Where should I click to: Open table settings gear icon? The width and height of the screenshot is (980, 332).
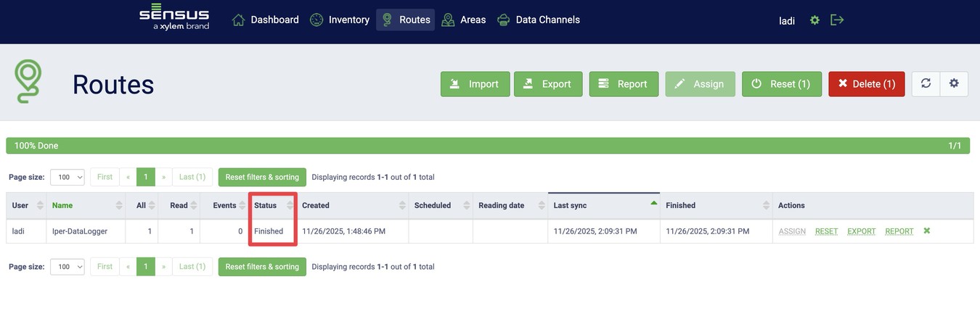point(954,84)
